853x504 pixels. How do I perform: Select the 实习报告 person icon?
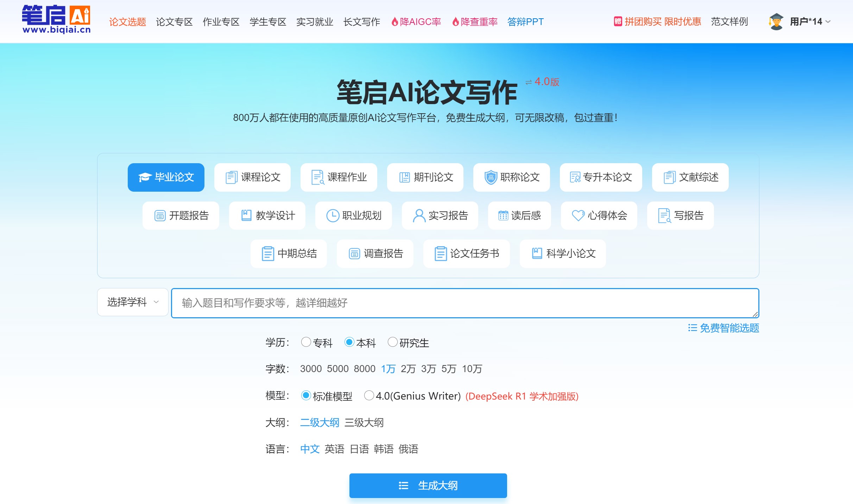pyautogui.click(x=418, y=216)
